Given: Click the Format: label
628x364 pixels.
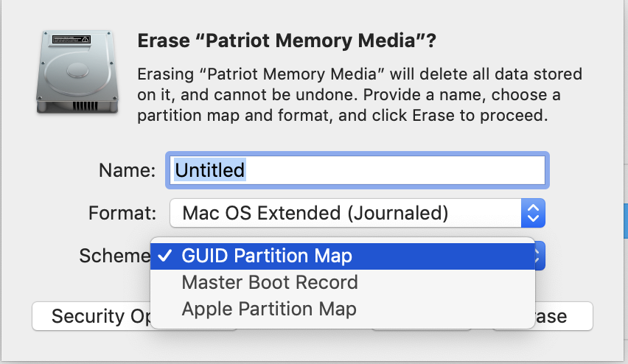Looking at the screenshot, I should [122, 213].
